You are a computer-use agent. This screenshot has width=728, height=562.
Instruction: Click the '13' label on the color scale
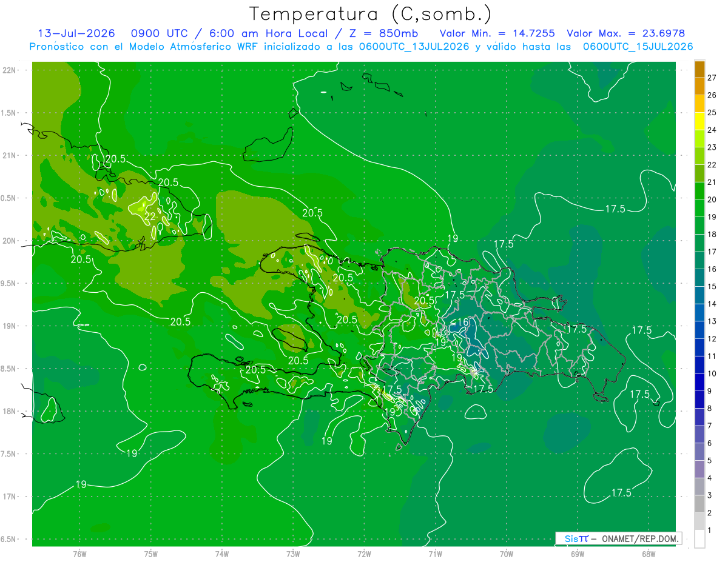(712, 321)
